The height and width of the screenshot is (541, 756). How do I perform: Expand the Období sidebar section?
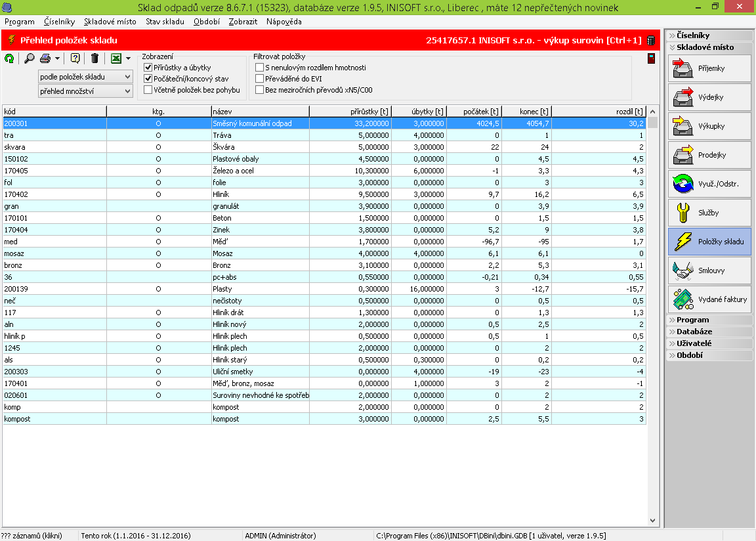tap(709, 355)
